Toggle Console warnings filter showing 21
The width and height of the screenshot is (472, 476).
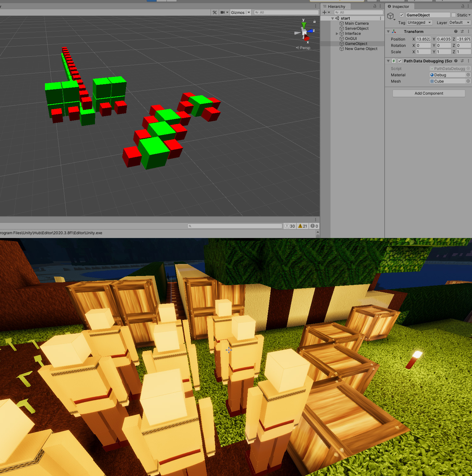click(303, 226)
